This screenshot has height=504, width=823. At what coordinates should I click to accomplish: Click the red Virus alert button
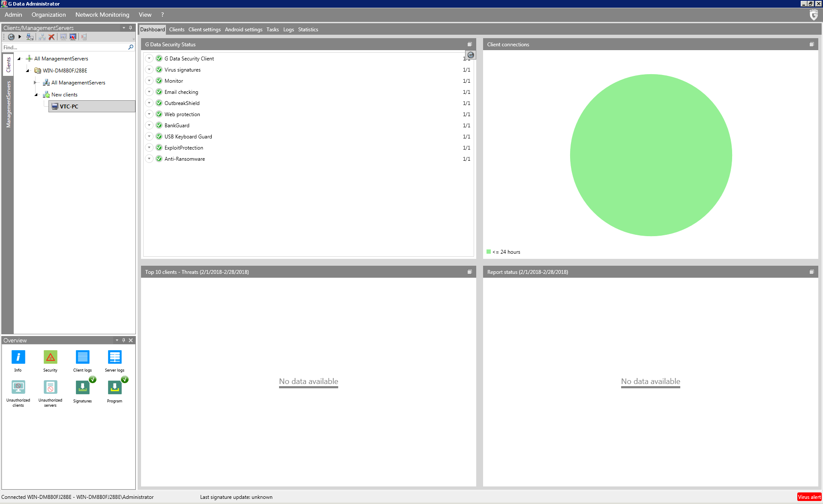[809, 497]
